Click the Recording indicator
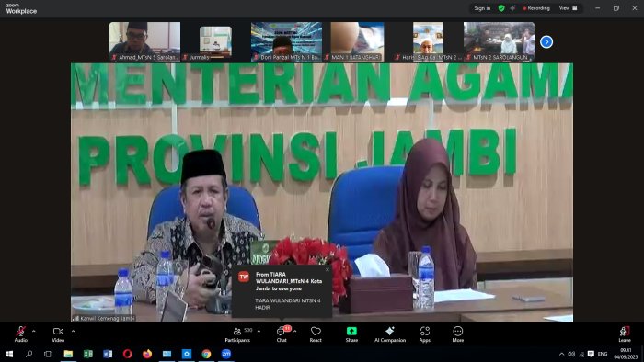The width and height of the screenshot is (644, 362). click(536, 8)
